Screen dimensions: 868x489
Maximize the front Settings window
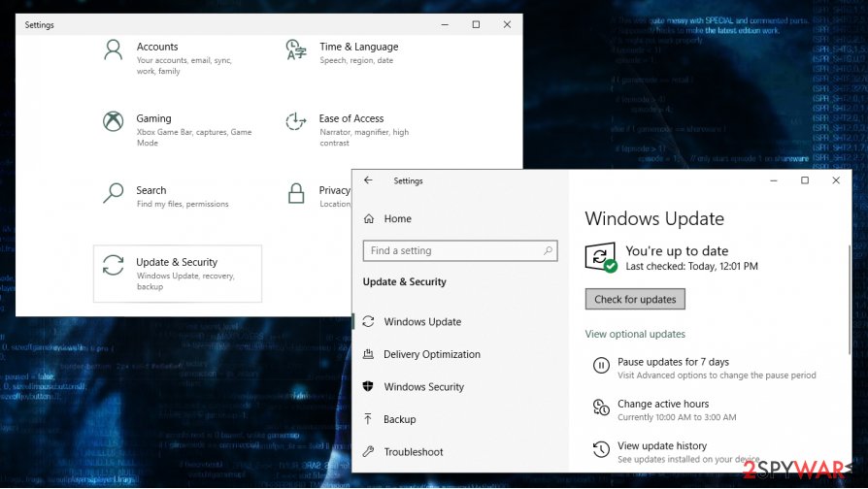pos(805,180)
